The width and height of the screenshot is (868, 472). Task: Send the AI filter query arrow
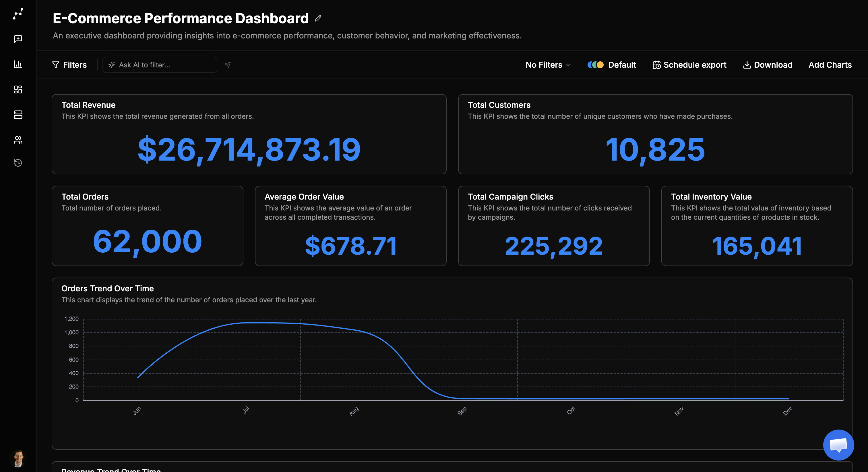(x=228, y=65)
